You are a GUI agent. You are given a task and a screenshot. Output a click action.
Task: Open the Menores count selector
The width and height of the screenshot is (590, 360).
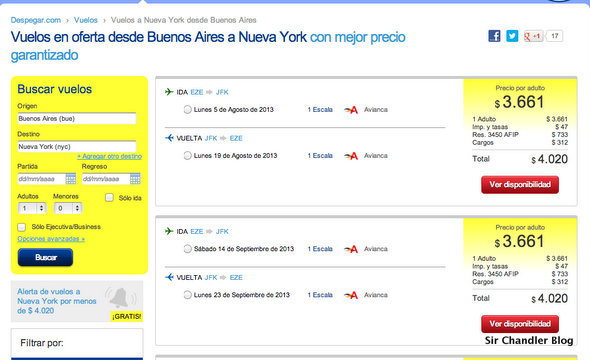(x=68, y=208)
